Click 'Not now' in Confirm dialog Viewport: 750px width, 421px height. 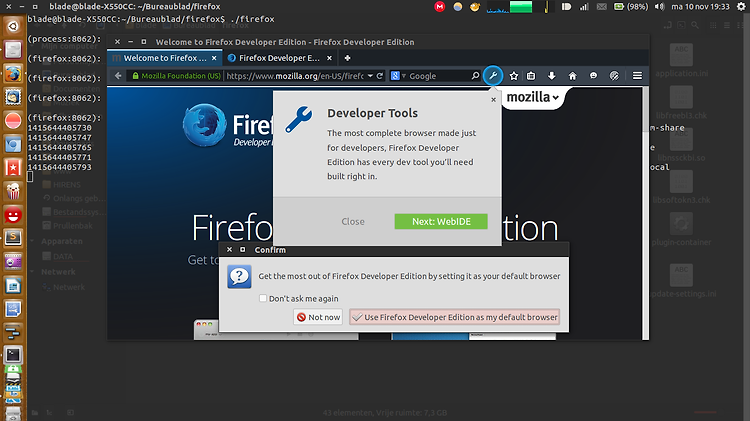click(318, 317)
